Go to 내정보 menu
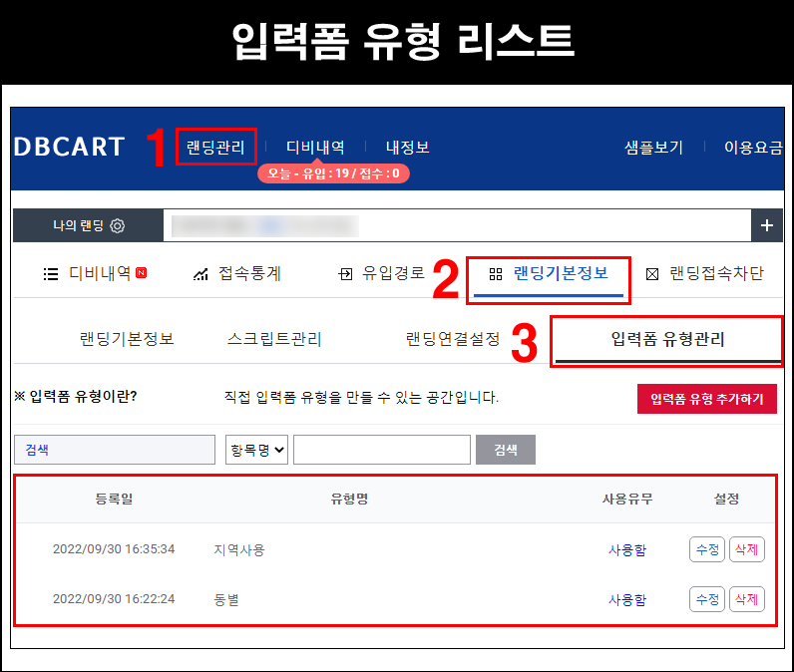This screenshot has height=672, width=794. pos(407,147)
